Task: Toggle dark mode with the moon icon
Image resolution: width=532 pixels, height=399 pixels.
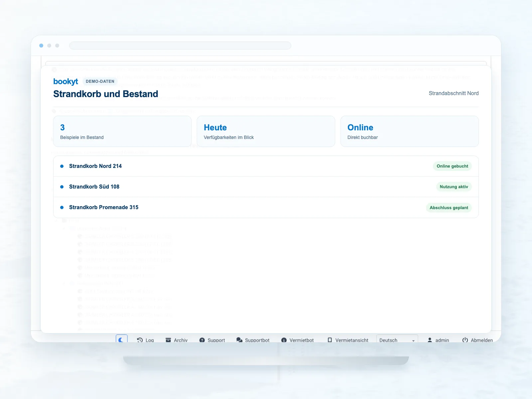Action: coord(121,339)
